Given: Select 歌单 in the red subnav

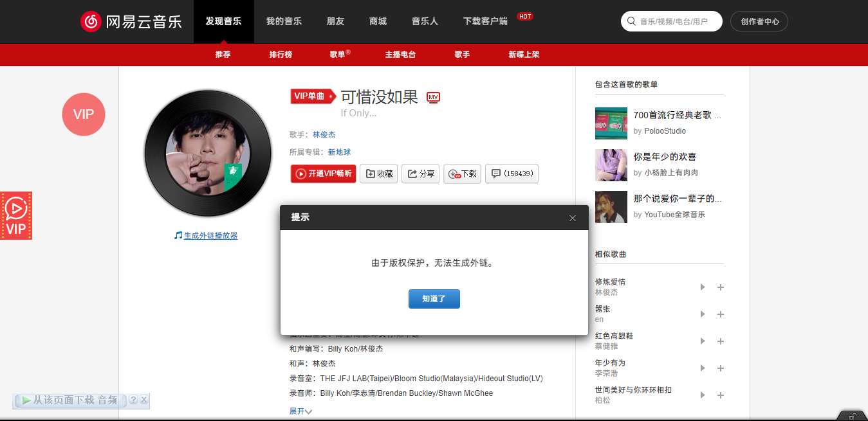Looking at the screenshot, I should [339, 55].
